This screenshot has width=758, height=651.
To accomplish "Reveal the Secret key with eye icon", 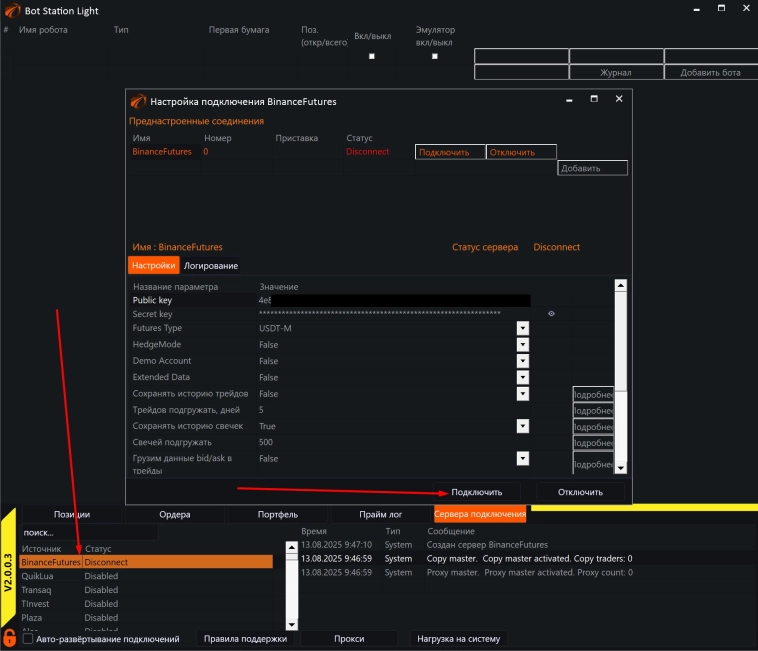I will point(551,314).
